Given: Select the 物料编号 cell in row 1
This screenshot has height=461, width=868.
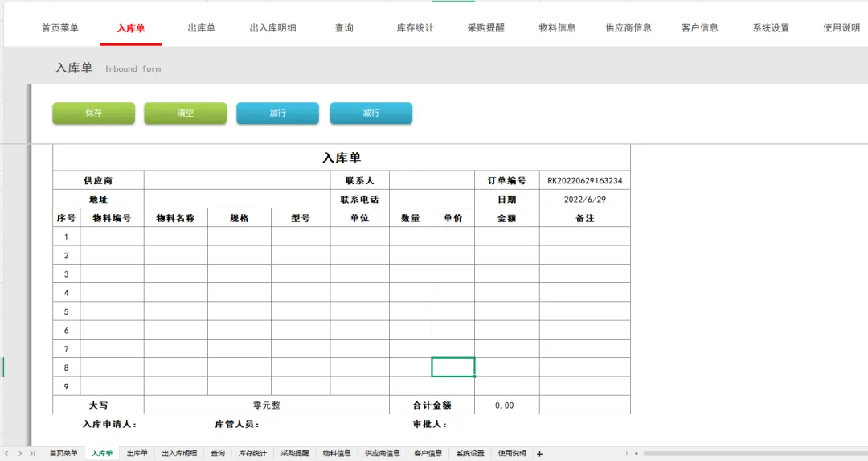Looking at the screenshot, I should tap(113, 237).
